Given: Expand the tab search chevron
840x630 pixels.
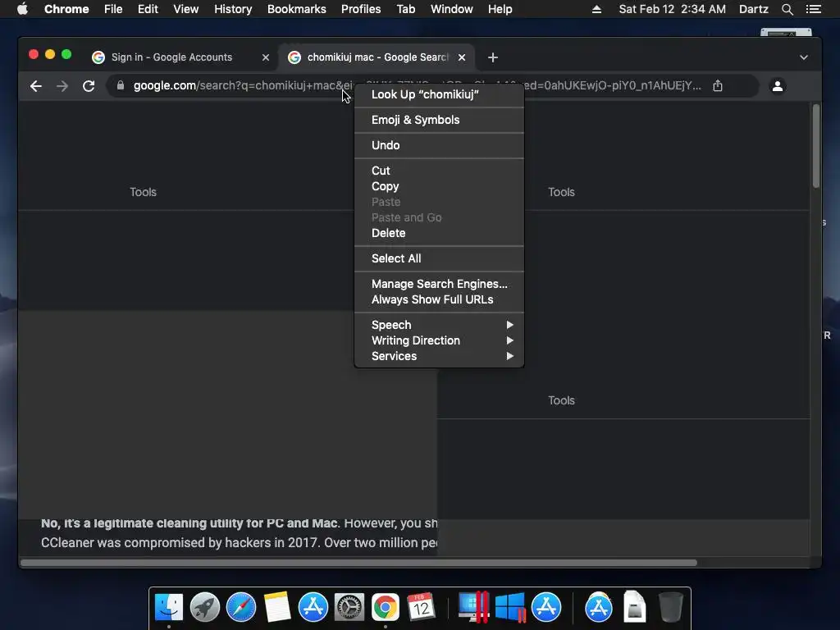Looking at the screenshot, I should coord(804,57).
